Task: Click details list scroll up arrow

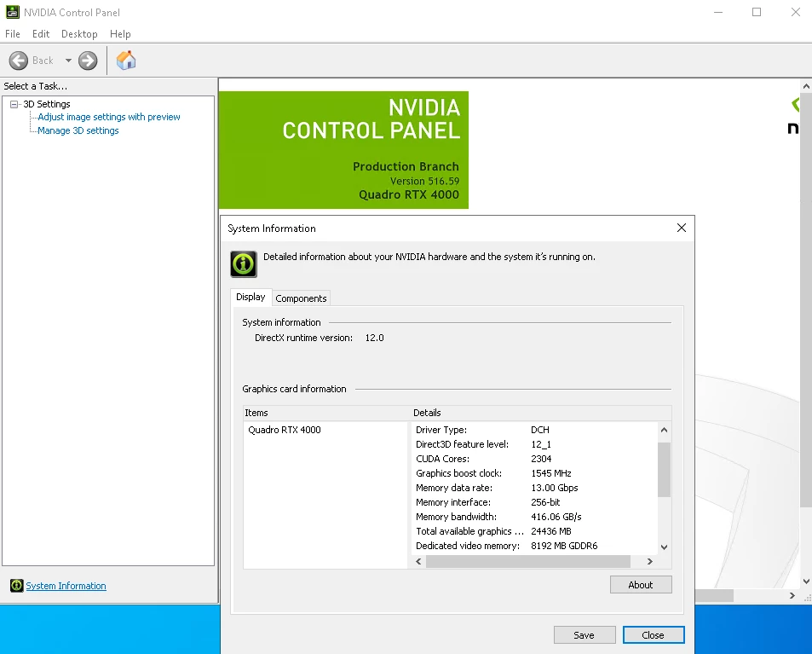Action: pyautogui.click(x=664, y=430)
